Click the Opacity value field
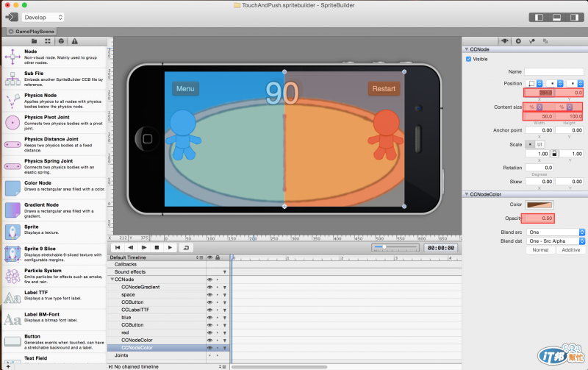Viewport: 588px width, 370px height. coord(538,218)
